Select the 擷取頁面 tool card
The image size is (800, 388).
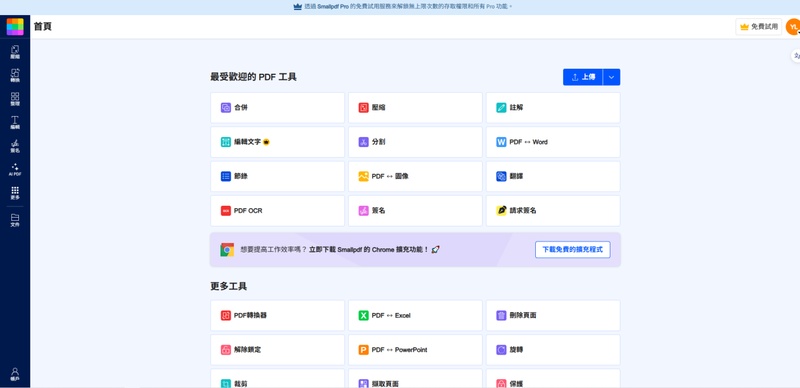(x=415, y=379)
